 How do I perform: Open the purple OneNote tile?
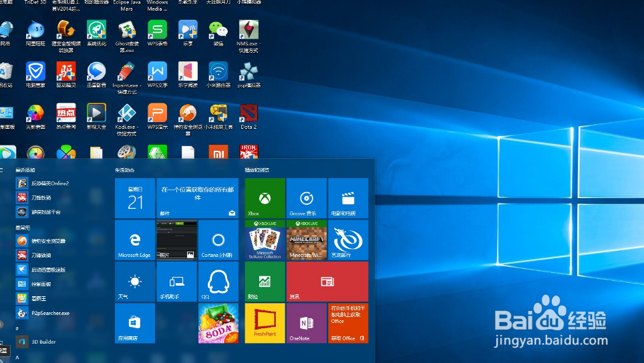point(307,323)
